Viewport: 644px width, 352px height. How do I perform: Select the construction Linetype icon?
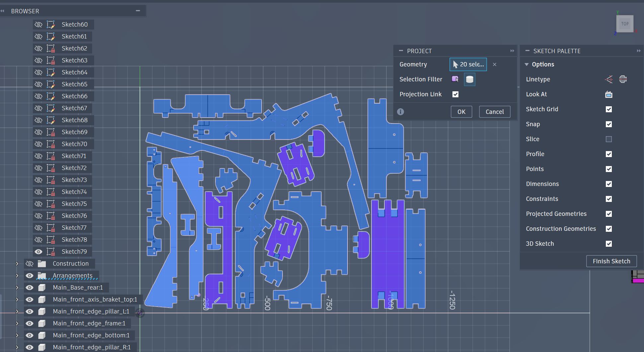pos(609,79)
